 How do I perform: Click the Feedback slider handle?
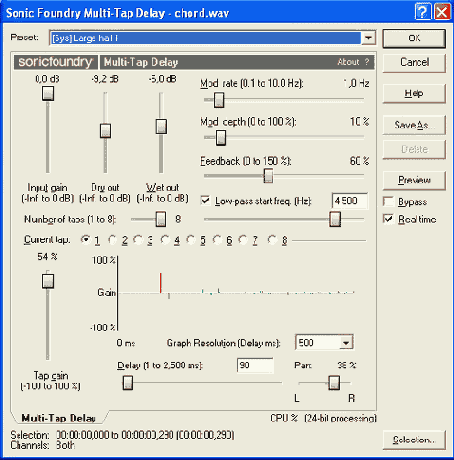[x=268, y=175]
